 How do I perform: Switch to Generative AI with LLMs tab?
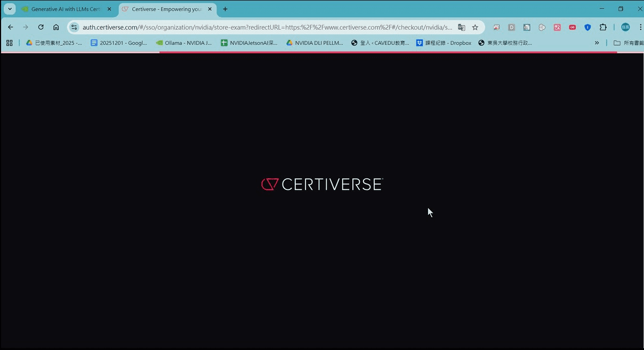[67, 9]
